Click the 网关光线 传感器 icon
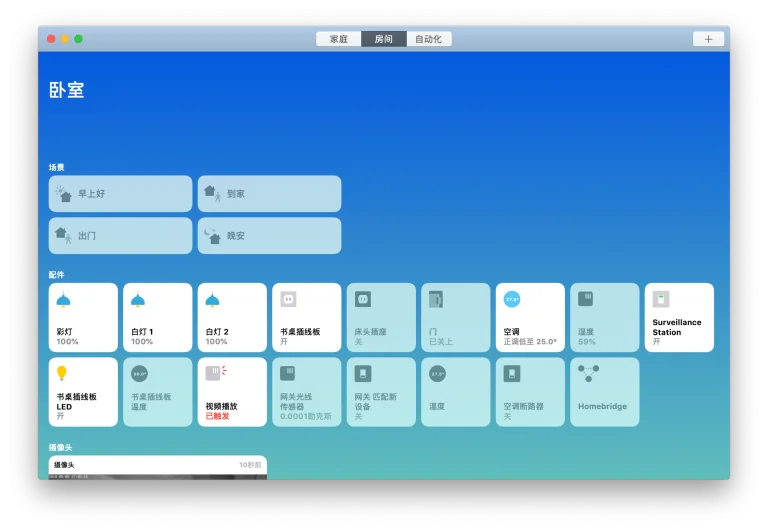Viewport: 768px width, 530px height. point(288,373)
